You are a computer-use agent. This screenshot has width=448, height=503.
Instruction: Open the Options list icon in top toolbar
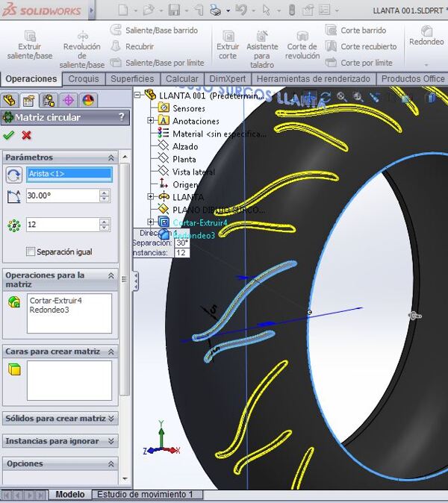pos(325,10)
